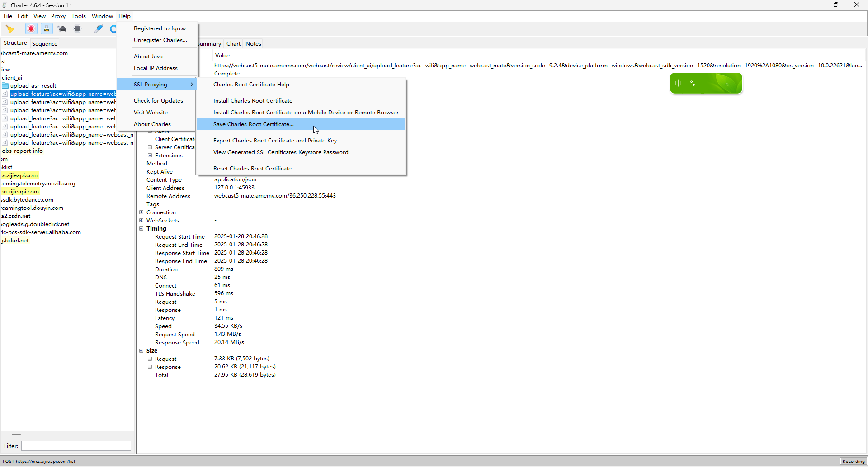This screenshot has width=868, height=467.
Task: Expand the Server Certificates node
Action: (x=150, y=147)
